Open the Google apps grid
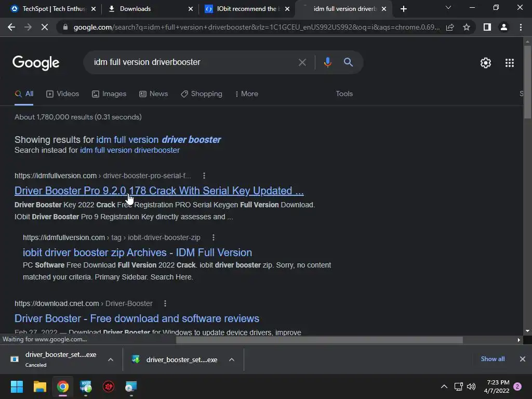Image resolution: width=532 pixels, height=399 pixels. (510, 63)
